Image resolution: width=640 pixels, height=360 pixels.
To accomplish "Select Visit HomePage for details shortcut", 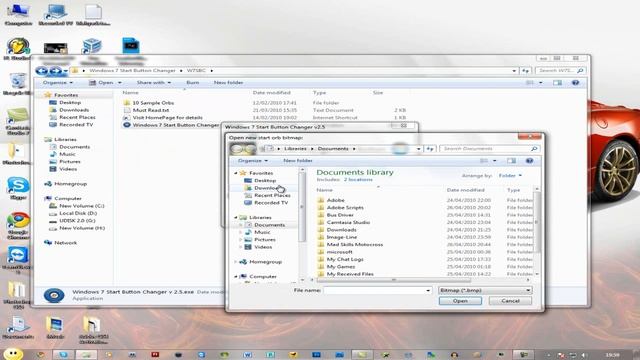I will tap(167, 118).
